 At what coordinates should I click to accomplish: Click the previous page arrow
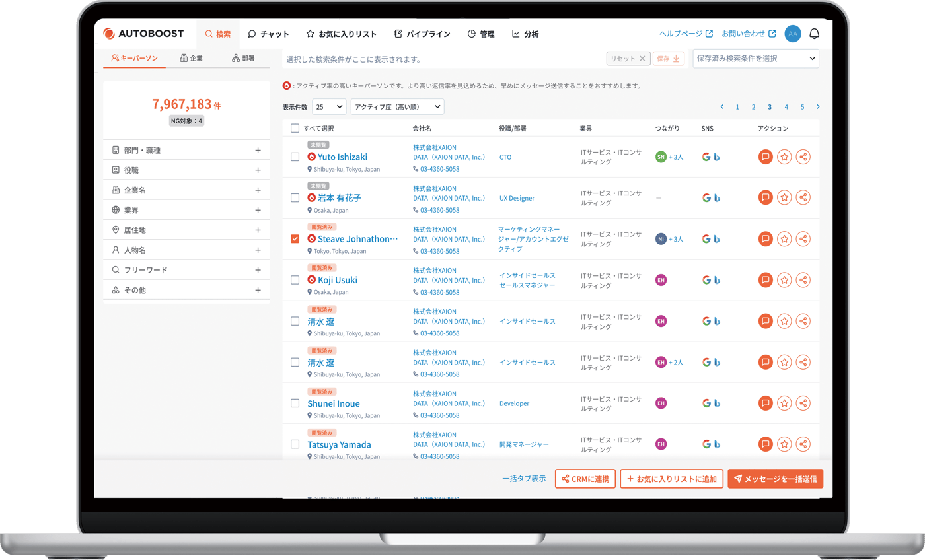(x=722, y=106)
